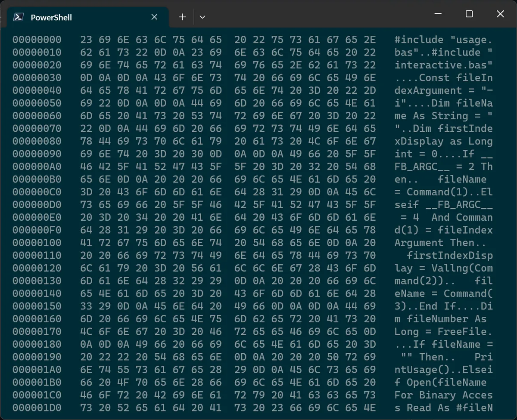Click the PowerShell icon in the tab

(x=18, y=17)
